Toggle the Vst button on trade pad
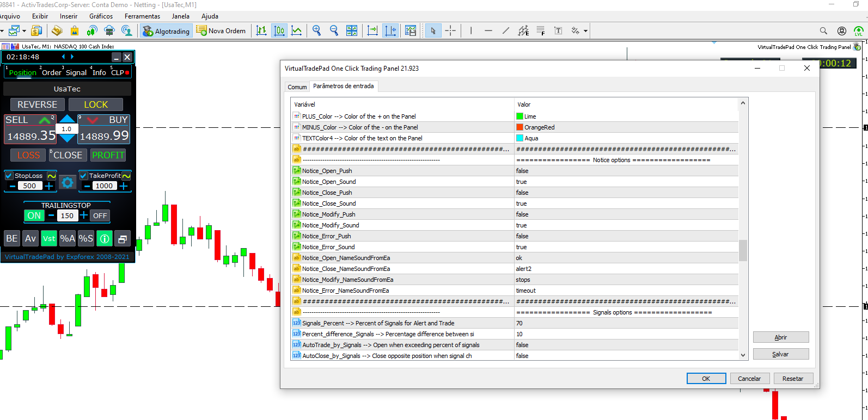This screenshot has height=420, width=868. (x=49, y=238)
